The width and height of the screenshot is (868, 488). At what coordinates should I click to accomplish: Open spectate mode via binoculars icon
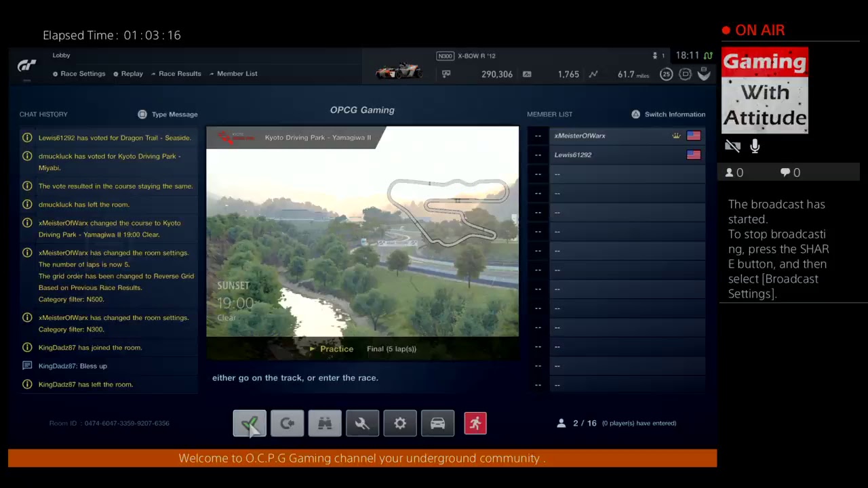coord(325,424)
